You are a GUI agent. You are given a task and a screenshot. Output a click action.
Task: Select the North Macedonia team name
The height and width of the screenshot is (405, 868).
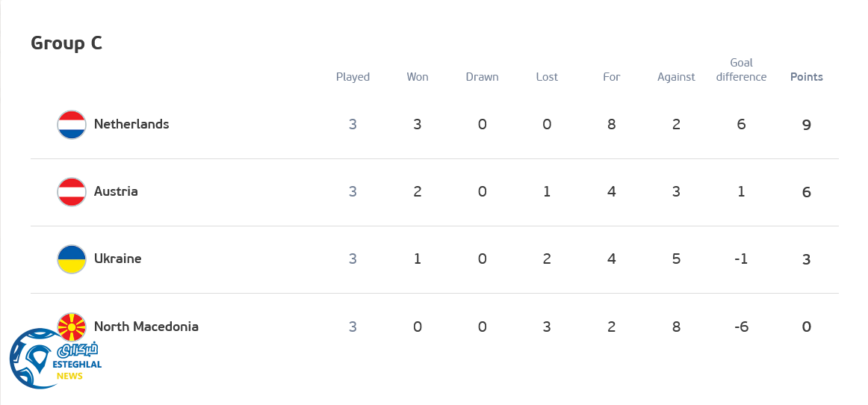146,327
